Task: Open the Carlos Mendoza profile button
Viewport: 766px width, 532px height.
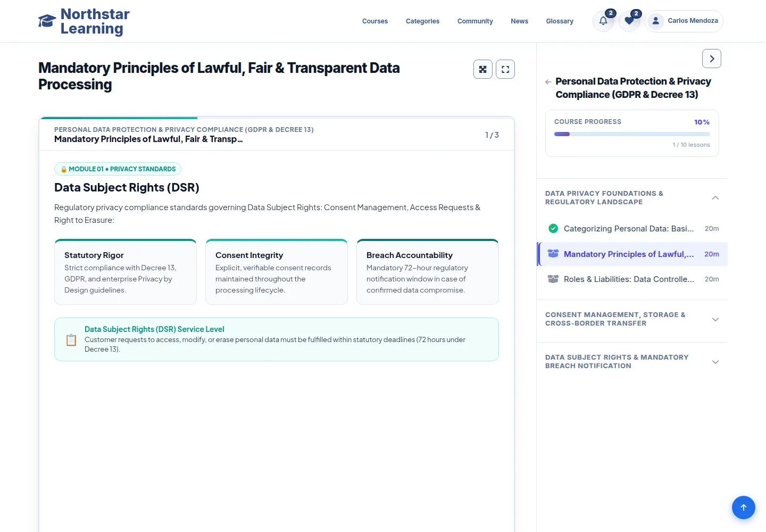Action: (684, 21)
